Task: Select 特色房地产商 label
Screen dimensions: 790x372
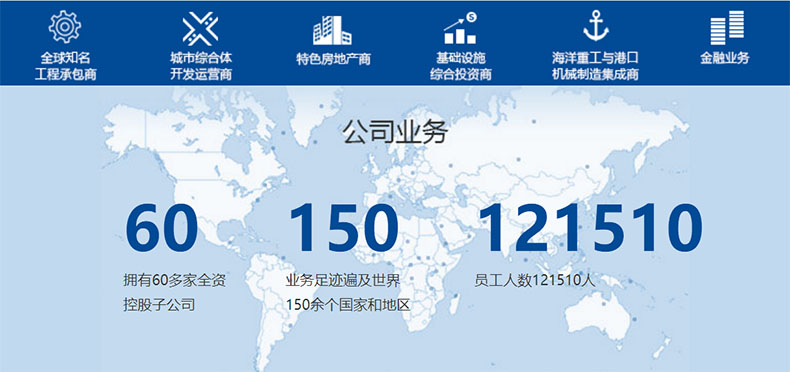Action: click(x=333, y=58)
